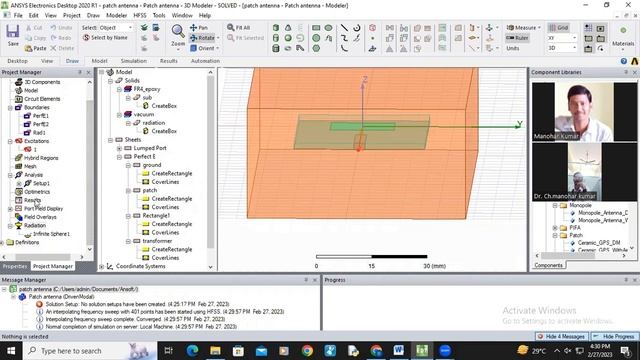640x360 pixels.
Task: Pin the Message Manager panel
Action: pyautogui.click(x=306, y=280)
